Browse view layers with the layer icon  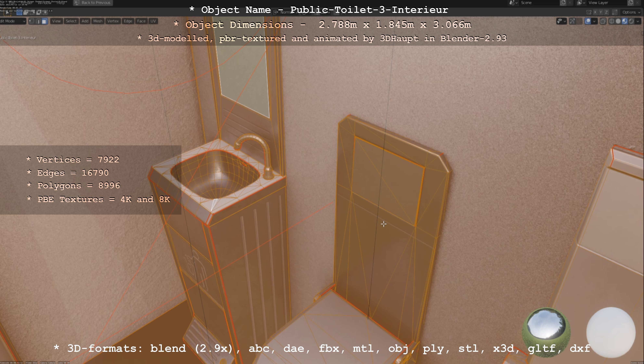(x=581, y=3)
